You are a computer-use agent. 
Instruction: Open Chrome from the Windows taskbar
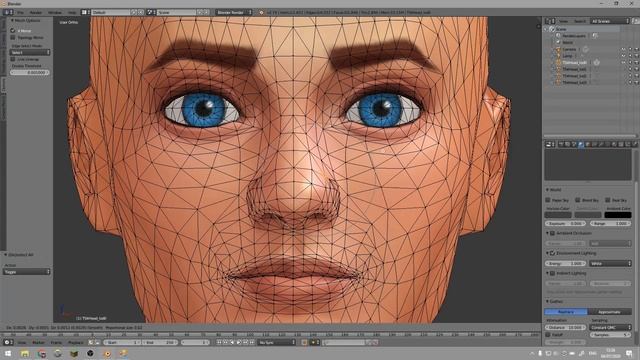41,353
